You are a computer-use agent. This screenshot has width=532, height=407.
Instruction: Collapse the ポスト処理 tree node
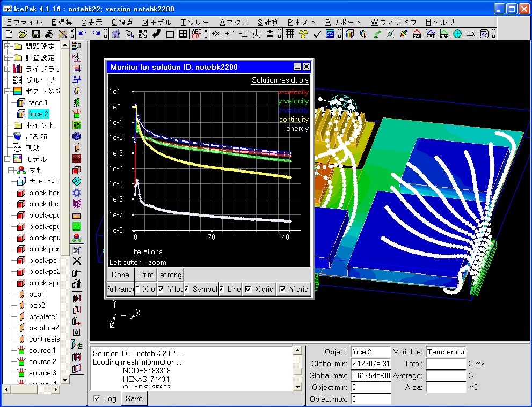[7, 92]
